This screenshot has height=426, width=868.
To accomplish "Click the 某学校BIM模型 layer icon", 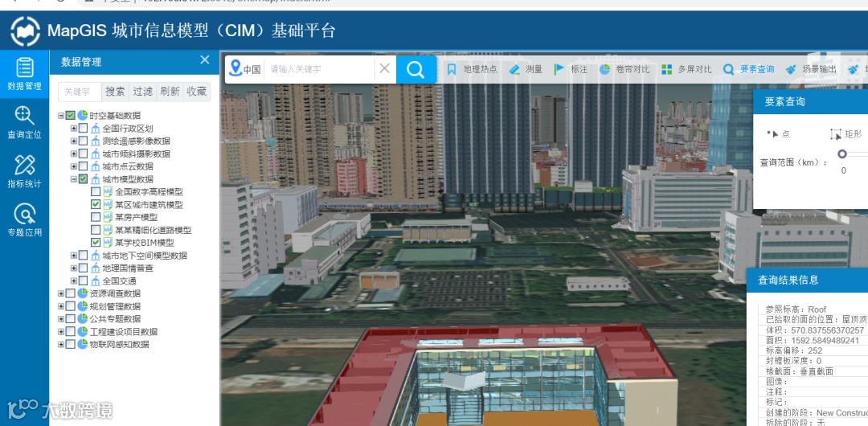I will click(108, 243).
